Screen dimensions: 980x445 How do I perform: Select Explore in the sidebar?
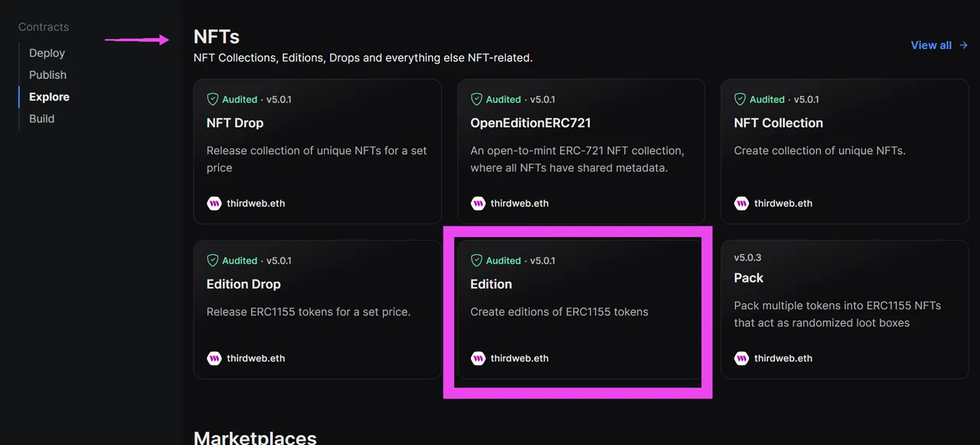pyautogui.click(x=49, y=97)
